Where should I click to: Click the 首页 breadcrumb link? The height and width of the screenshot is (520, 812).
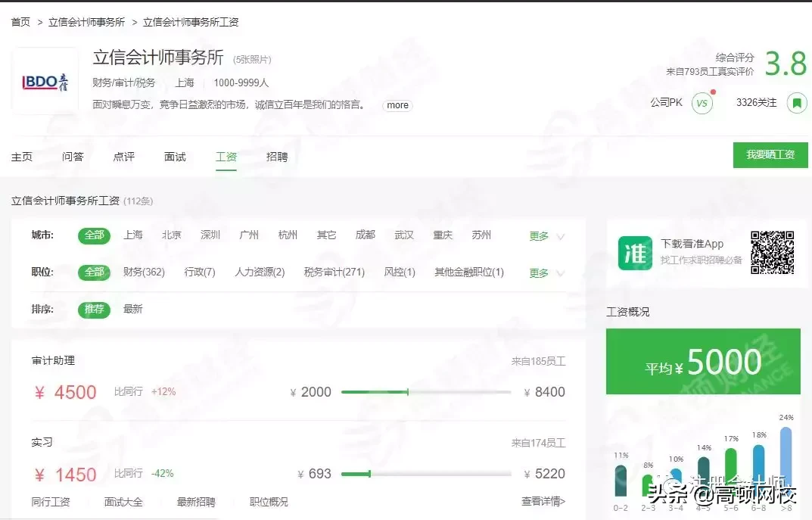click(x=20, y=22)
